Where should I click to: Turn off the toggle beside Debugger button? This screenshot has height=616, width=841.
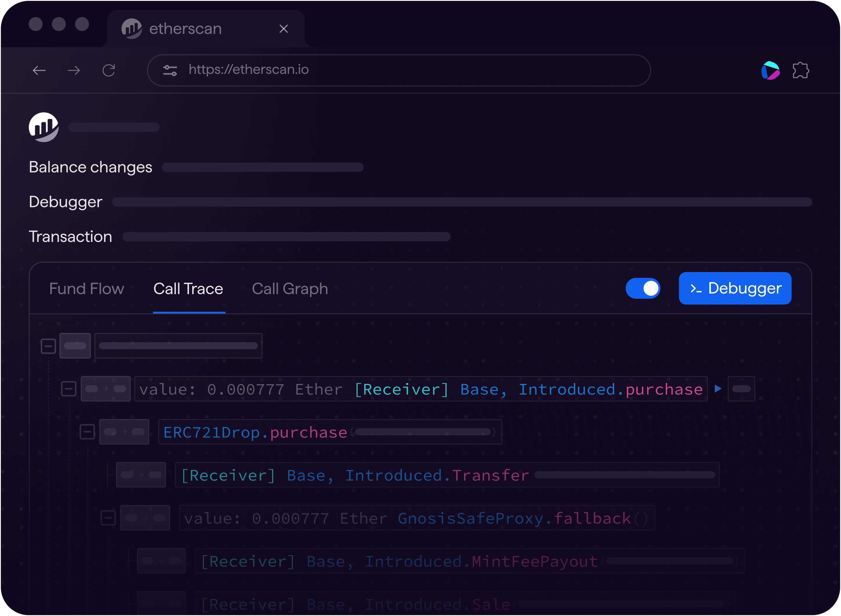coord(643,289)
